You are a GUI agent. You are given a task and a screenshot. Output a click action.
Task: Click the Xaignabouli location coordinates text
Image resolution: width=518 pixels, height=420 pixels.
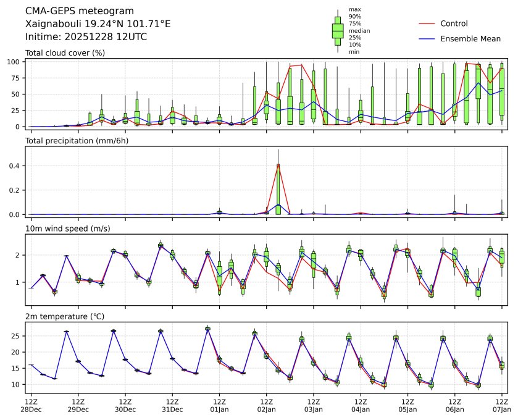[x=98, y=24]
